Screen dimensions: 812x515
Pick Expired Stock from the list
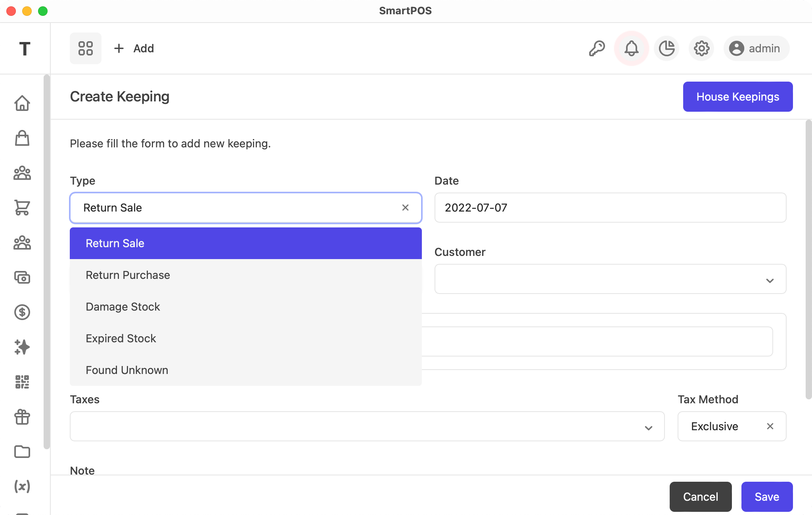pos(121,338)
